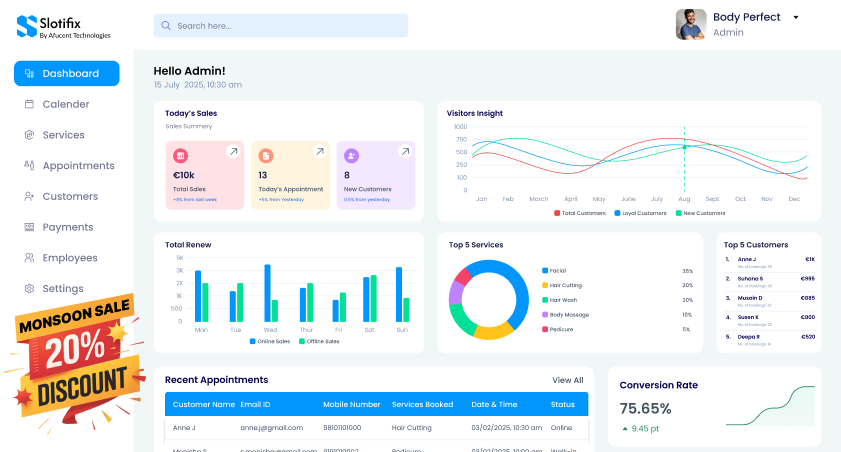Open the Dashboard menu item
Image resolution: width=841 pixels, height=452 pixels.
67,73
